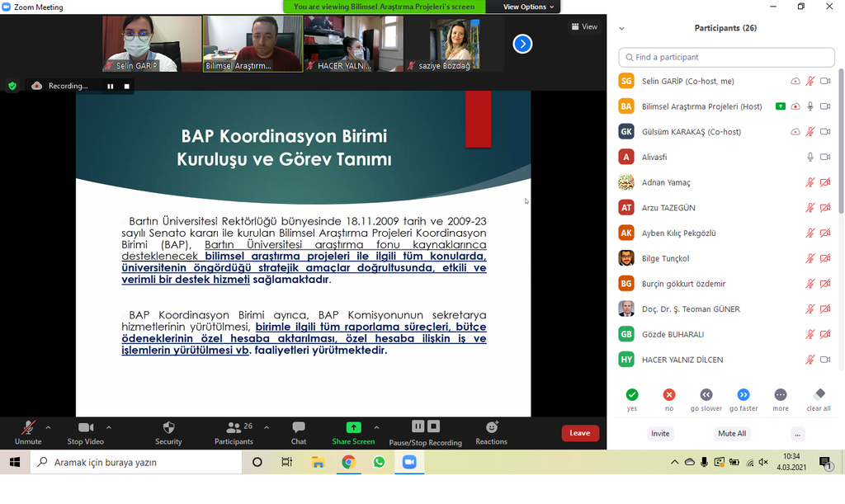
Task: Click the red Leave button
Action: tap(580, 433)
